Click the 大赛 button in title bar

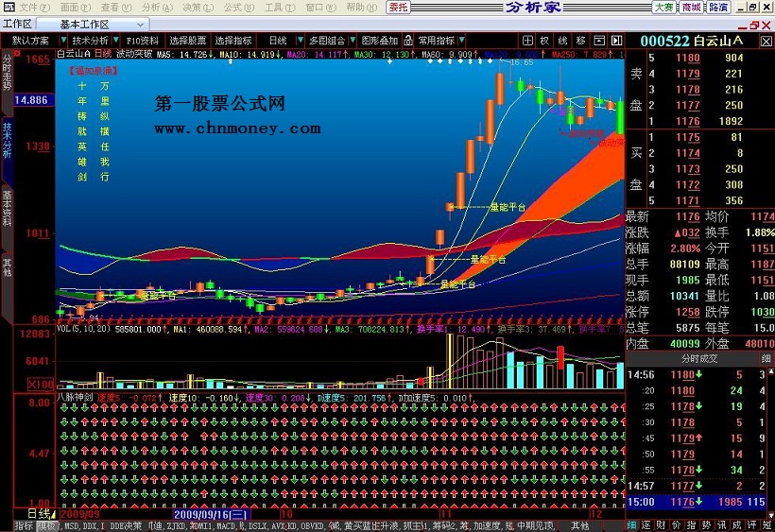pyautogui.click(x=663, y=7)
